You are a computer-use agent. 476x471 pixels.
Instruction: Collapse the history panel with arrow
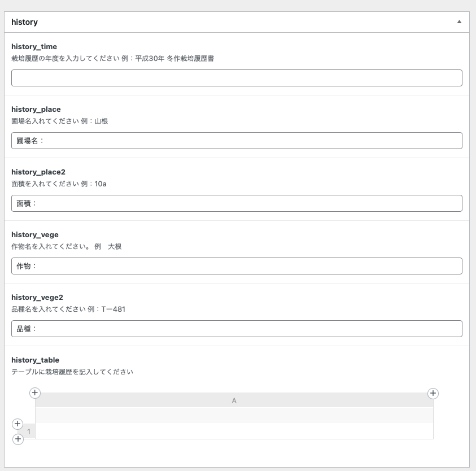click(x=459, y=22)
